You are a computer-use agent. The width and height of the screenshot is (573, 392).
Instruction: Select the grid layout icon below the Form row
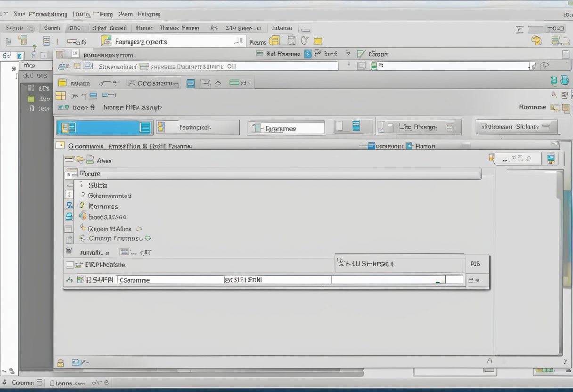(62, 95)
